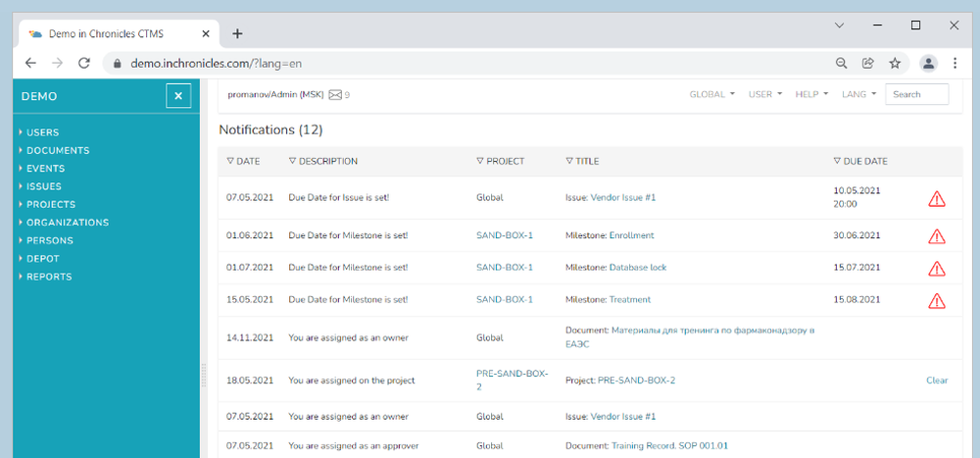The width and height of the screenshot is (980, 458).
Task: Click the share page icon in address bar
Action: point(867,63)
